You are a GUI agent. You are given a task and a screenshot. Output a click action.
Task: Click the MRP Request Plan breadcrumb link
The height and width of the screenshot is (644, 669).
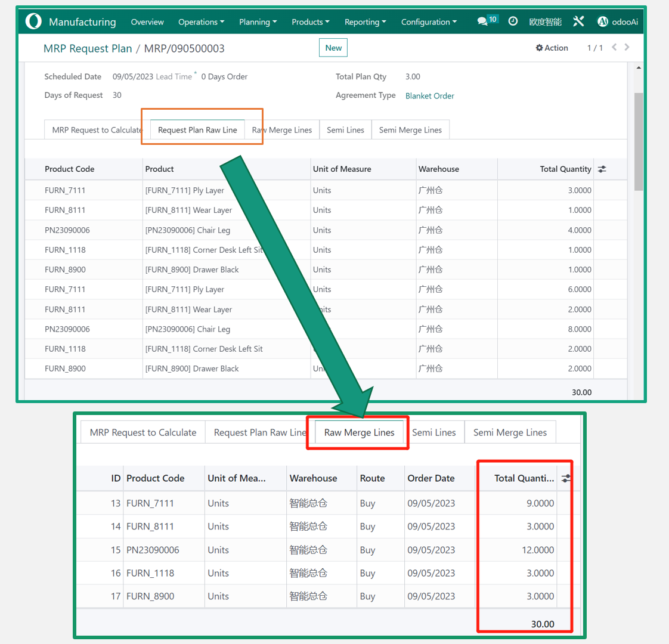(x=88, y=48)
